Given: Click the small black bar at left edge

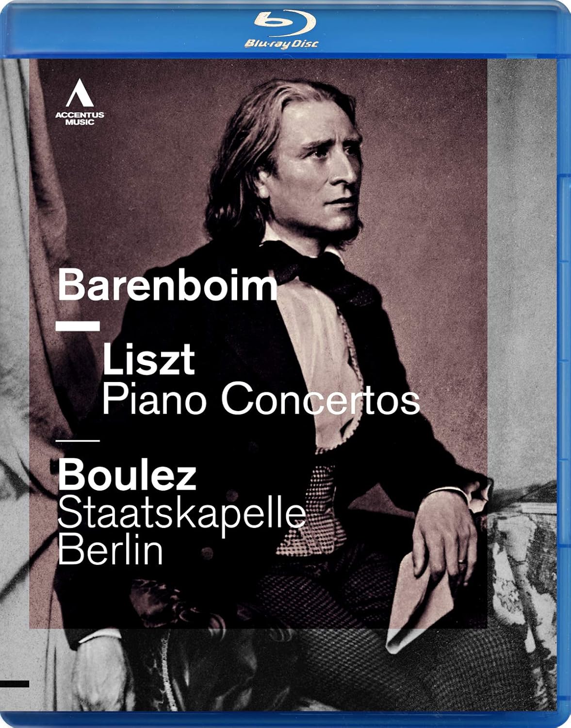Looking at the screenshot, I should click(x=15, y=684).
